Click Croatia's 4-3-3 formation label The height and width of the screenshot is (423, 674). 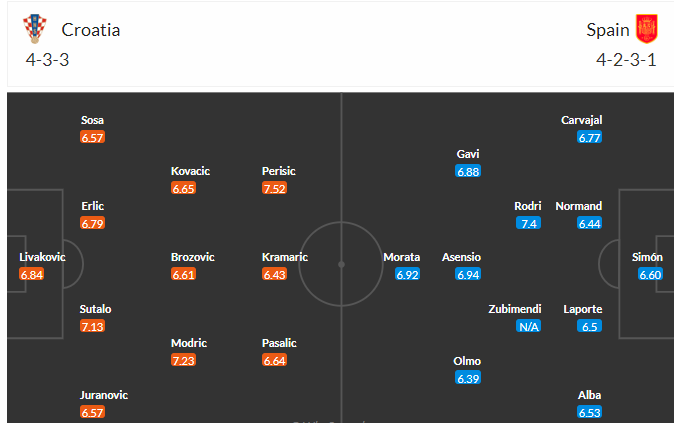point(47,58)
